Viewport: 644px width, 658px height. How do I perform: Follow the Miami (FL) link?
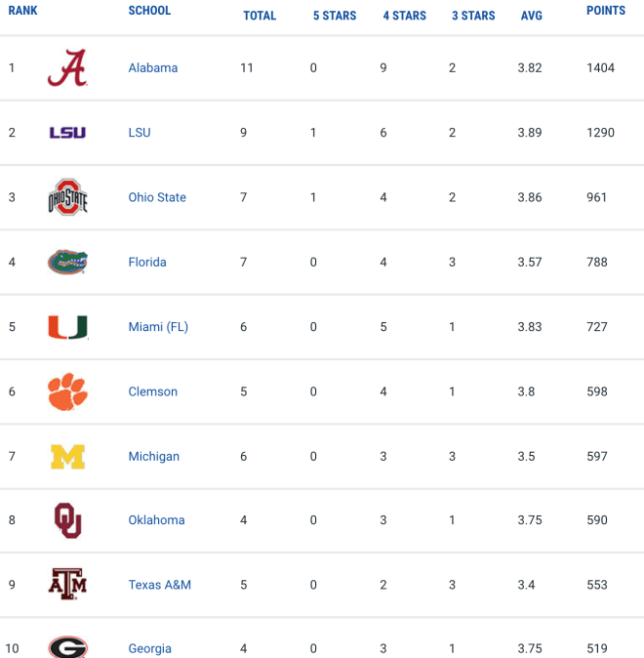click(158, 327)
